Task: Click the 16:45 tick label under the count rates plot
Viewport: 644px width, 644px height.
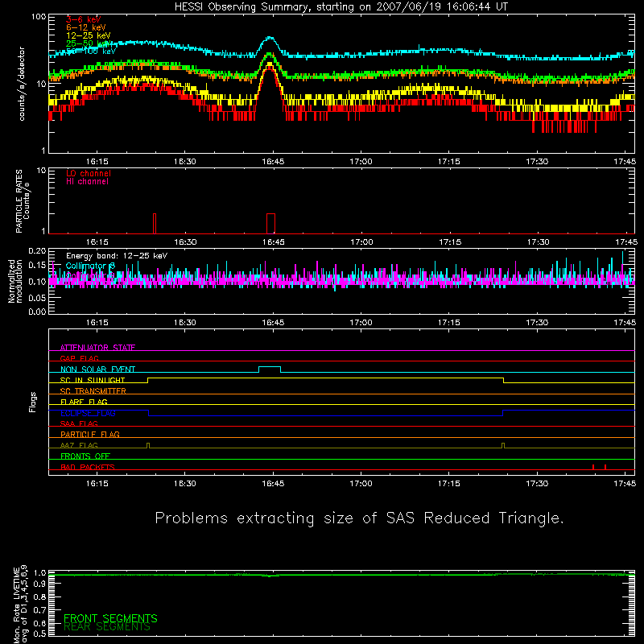Action: pyautogui.click(x=273, y=162)
